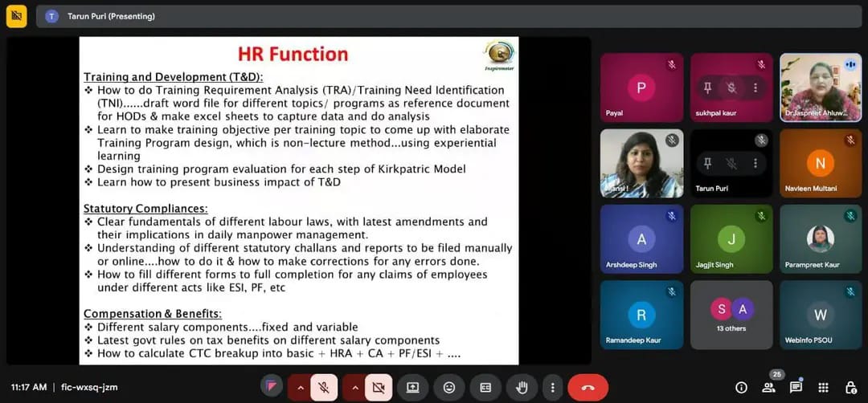This screenshot has width=868, height=403.
Task: Click the visual effects icon in toolbar
Action: pyautogui.click(x=272, y=387)
